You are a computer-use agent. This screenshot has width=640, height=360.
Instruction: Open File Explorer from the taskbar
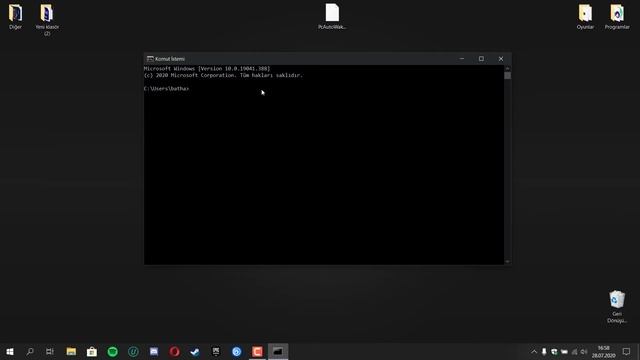point(71,351)
